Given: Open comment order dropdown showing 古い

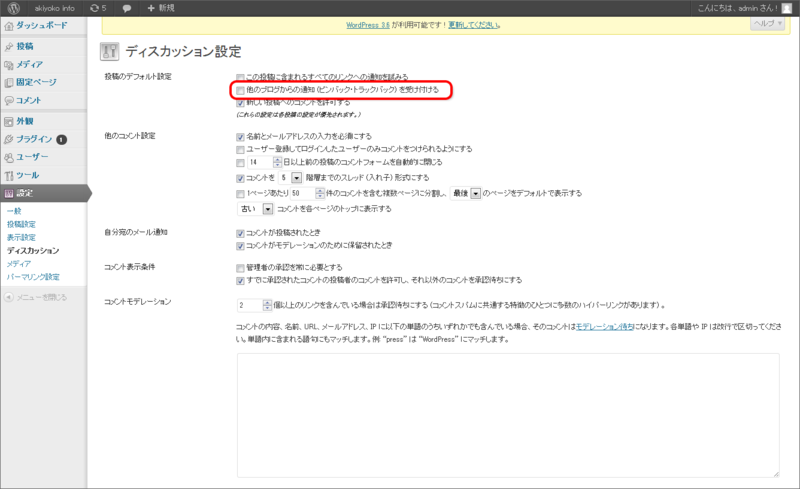Looking at the screenshot, I should pos(255,209).
